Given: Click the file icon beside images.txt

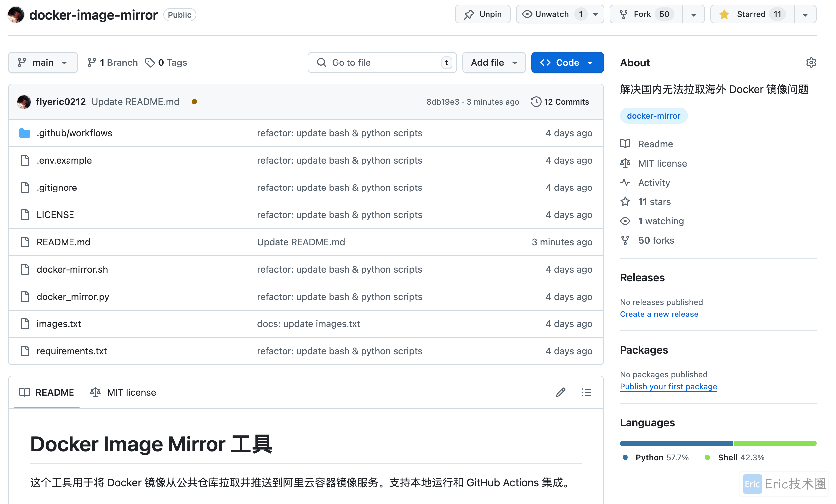Looking at the screenshot, I should click(x=24, y=323).
